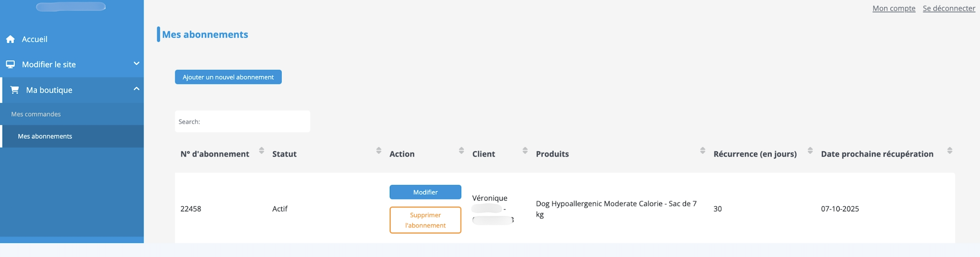The width and height of the screenshot is (980, 257).
Task: Sort the Client column via its arrows
Action: 525,150
